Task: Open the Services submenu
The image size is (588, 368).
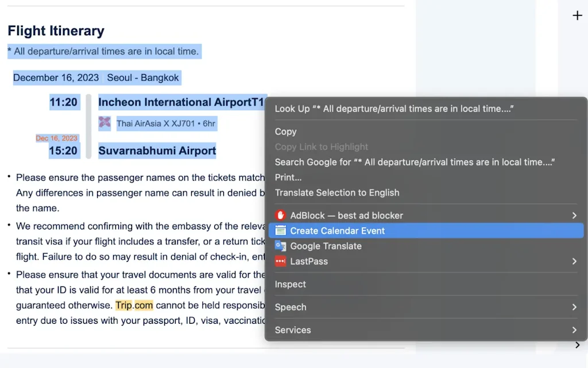Action: (573, 330)
